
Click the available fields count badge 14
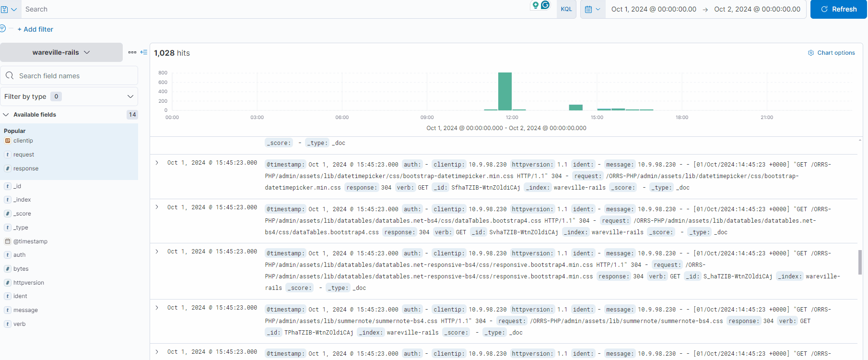click(x=132, y=115)
